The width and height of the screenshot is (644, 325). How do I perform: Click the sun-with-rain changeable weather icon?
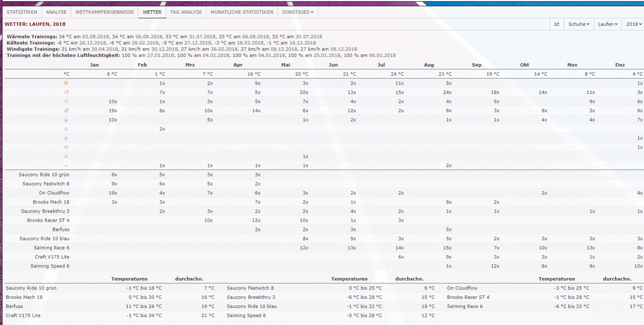(66, 110)
